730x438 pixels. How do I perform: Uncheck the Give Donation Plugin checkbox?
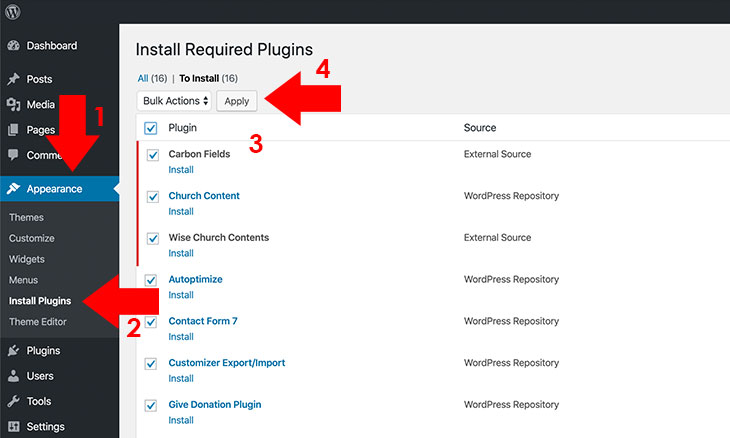(150, 405)
